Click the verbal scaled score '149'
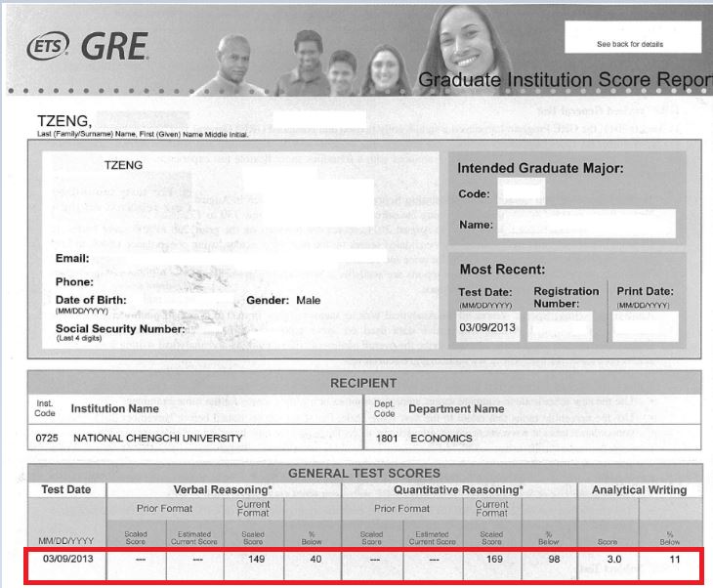 click(257, 559)
